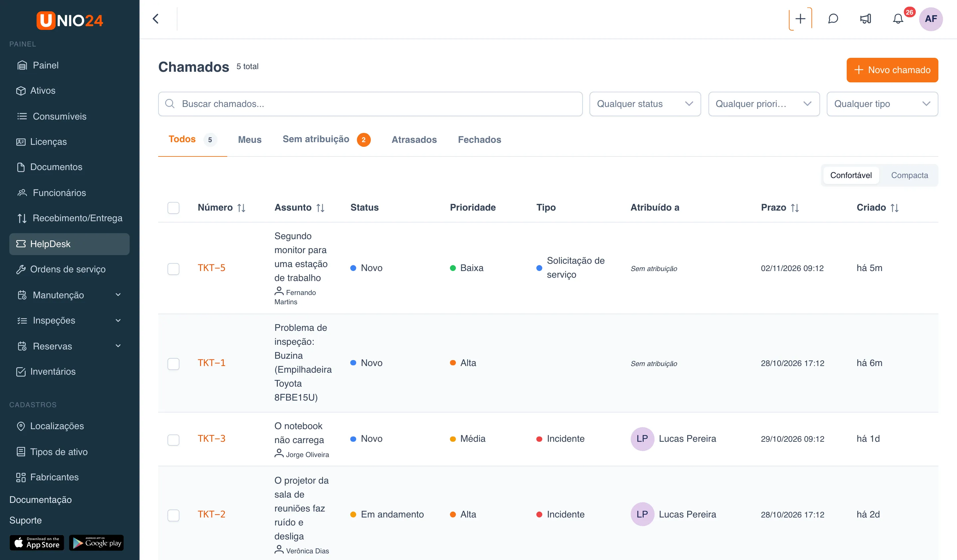This screenshot has width=957, height=560.
Task: Switch to Compacta view density
Action: (x=909, y=175)
